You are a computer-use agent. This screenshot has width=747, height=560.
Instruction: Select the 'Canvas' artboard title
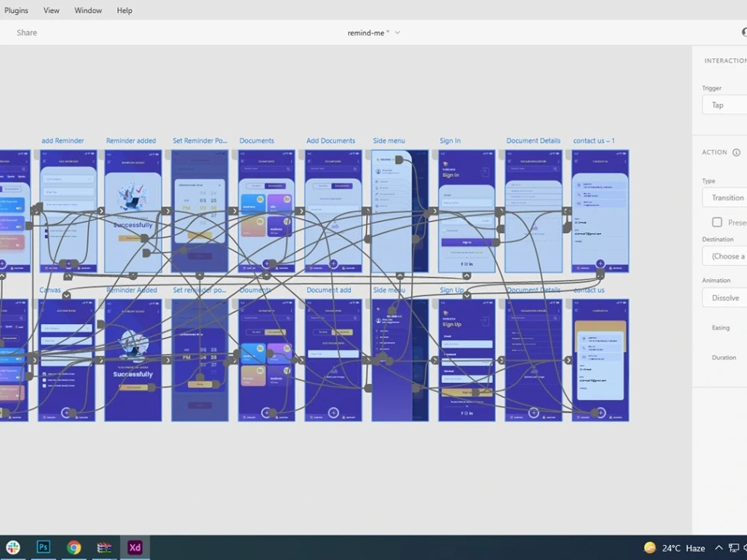tap(50, 290)
